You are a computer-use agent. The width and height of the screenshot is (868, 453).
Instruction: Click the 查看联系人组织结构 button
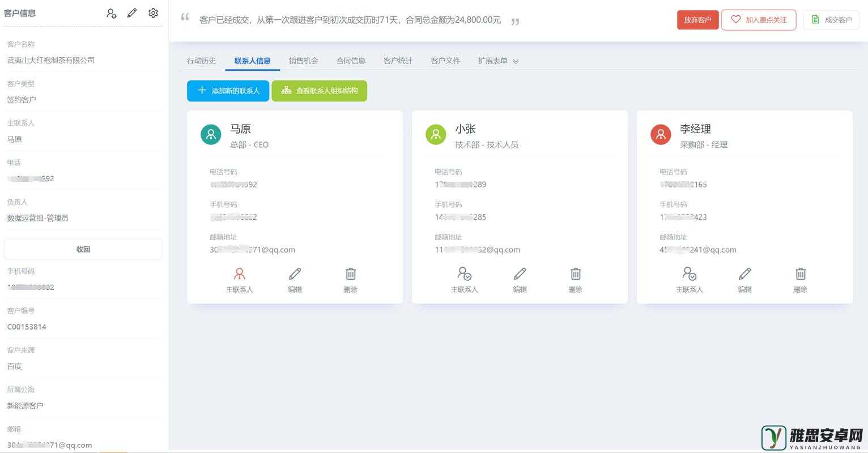tap(320, 91)
